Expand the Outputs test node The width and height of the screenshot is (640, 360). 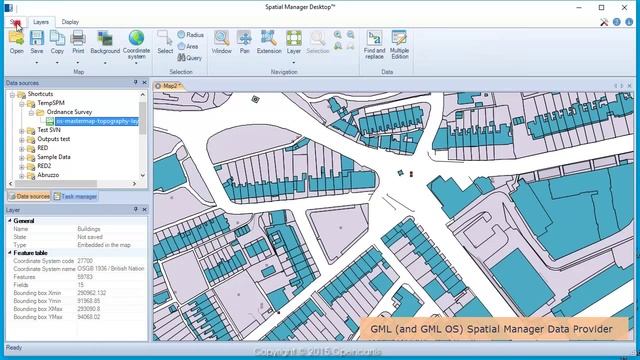coord(22,140)
